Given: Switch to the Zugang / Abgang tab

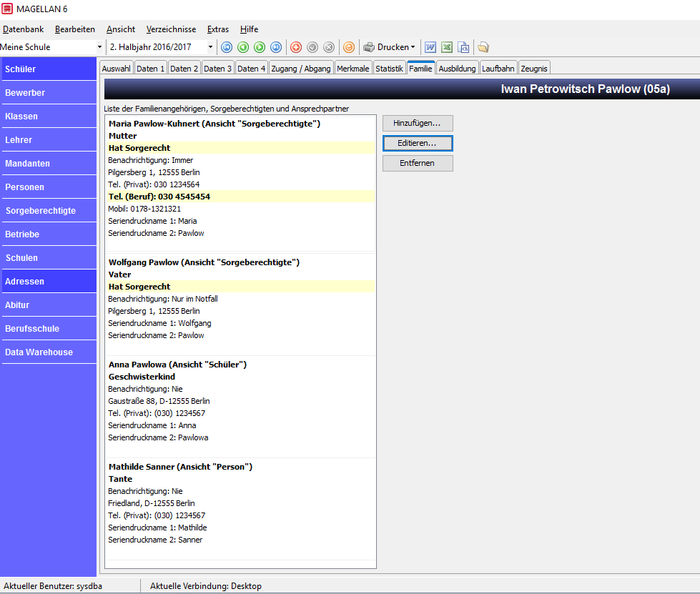Looking at the screenshot, I should click(301, 69).
